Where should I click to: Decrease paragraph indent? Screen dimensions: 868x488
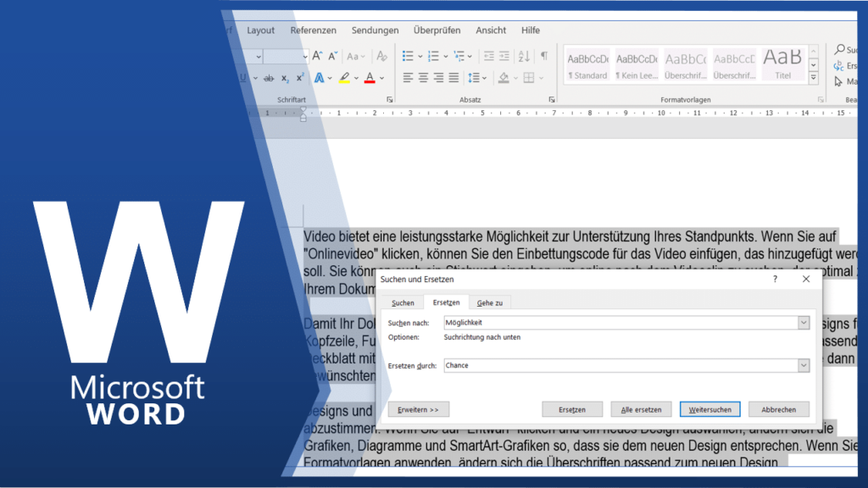[489, 56]
